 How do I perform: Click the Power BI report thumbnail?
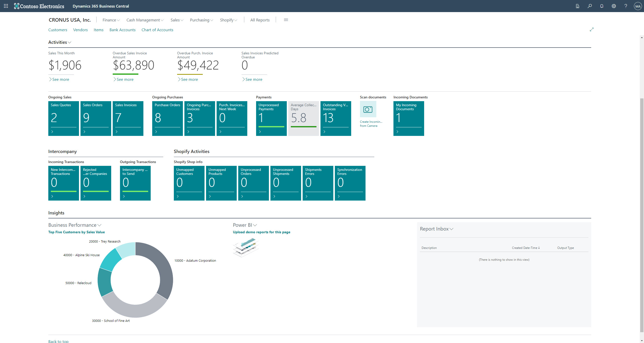tap(246, 247)
